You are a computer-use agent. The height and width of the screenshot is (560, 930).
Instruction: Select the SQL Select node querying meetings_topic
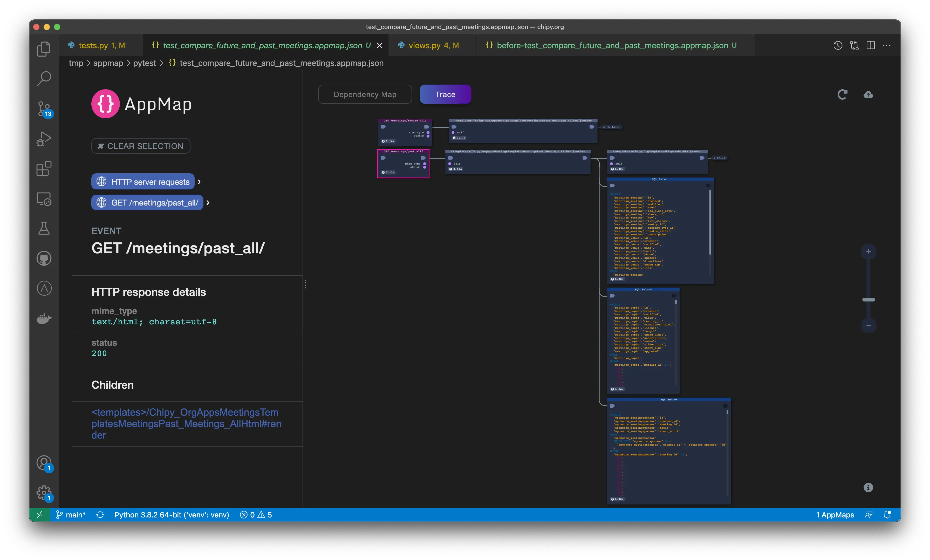tap(643, 341)
